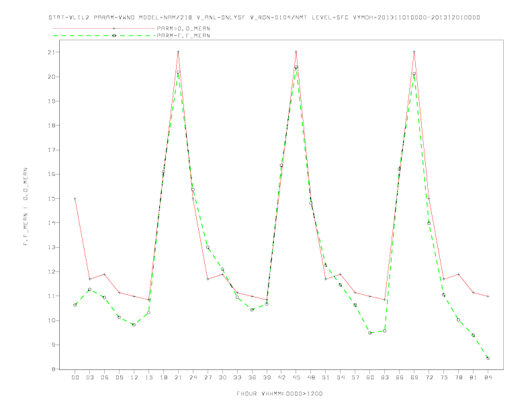Click x-axis tick label 57
This screenshot has height=411, width=532.
(x=355, y=377)
